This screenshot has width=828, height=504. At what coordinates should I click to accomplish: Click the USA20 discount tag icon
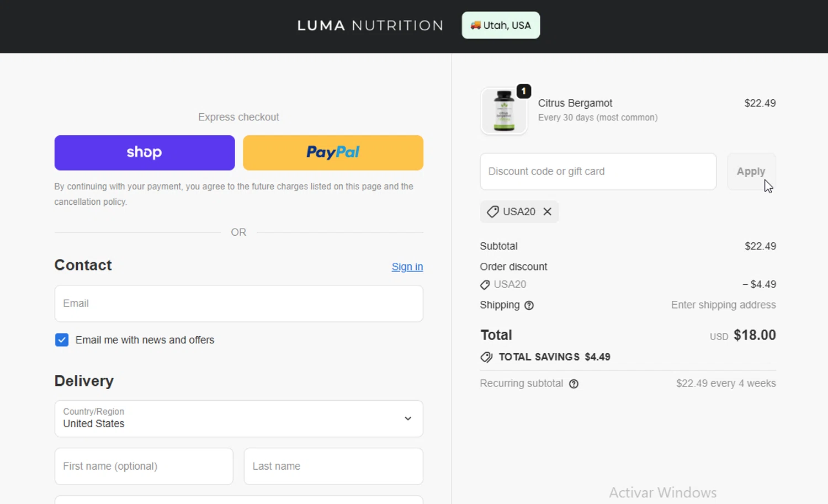492,212
